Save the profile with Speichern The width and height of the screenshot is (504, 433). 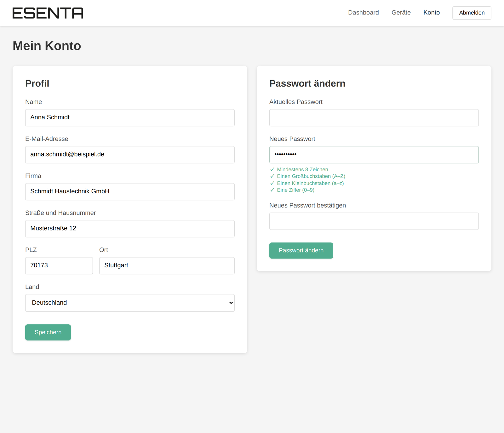pyautogui.click(x=48, y=332)
